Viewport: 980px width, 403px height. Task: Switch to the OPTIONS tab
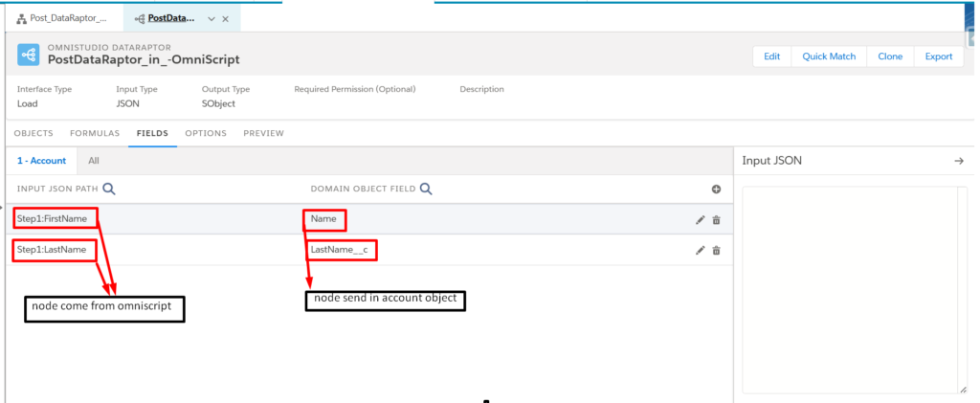[206, 133]
